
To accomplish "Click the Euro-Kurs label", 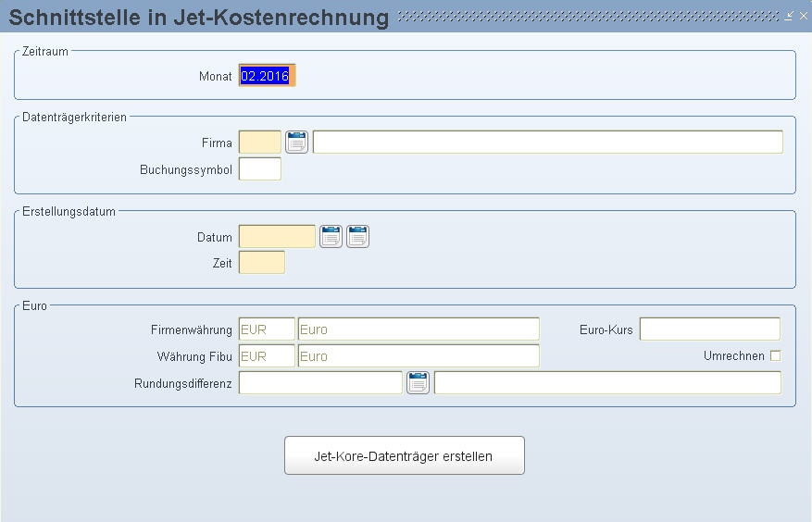I will click(x=606, y=329).
